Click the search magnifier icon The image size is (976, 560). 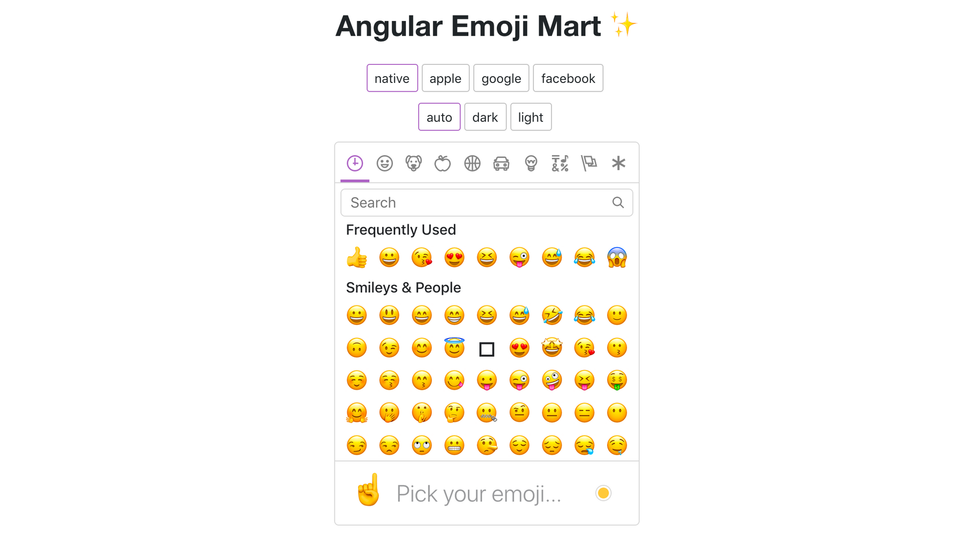tap(617, 202)
